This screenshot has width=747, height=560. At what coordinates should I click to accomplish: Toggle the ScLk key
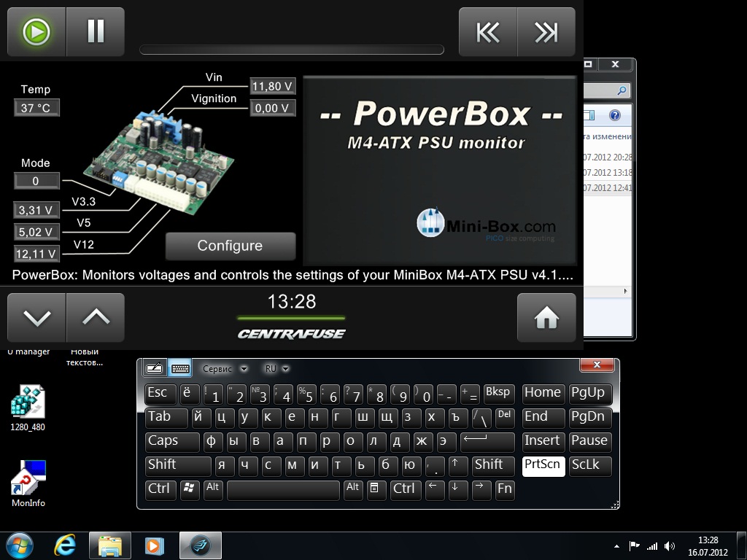[589, 466]
